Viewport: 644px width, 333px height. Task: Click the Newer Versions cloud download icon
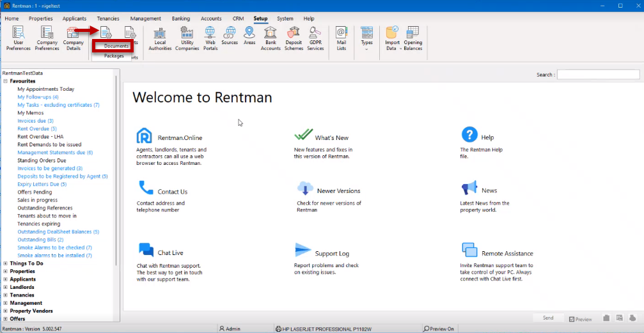click(305, 188)
